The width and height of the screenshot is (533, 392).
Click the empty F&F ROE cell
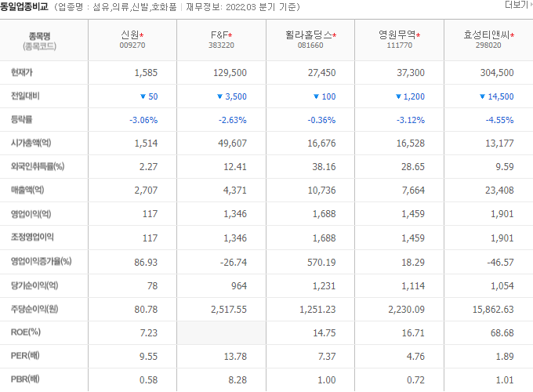pos(221,333)
